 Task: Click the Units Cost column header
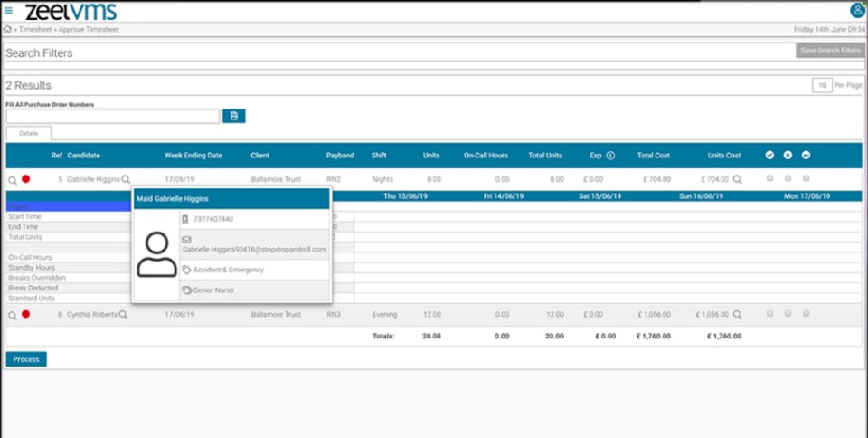pyautogui.click(x=724, y=156)
